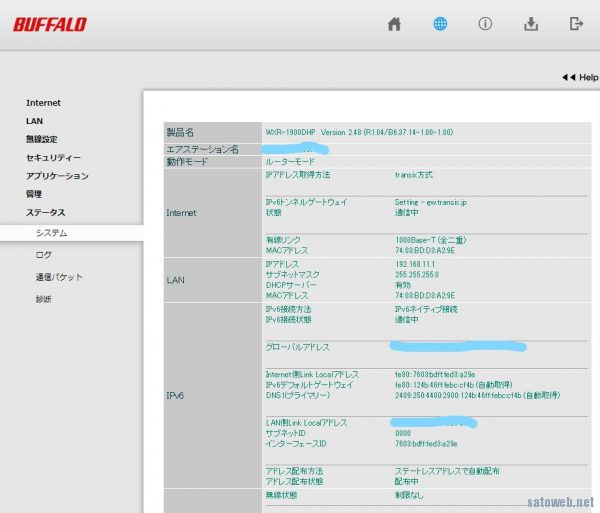Image resolution: width=600 pixels, height=513 pixels.
Task: Open the Help text link
Action: tap(588, 77)
